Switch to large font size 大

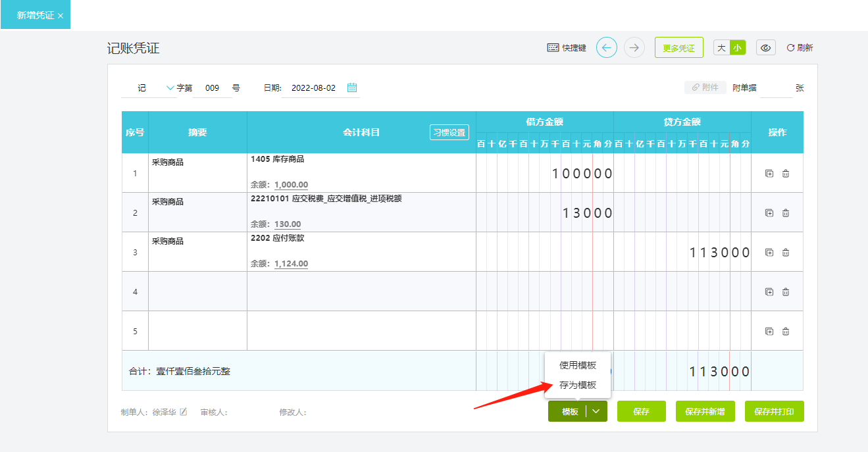point(721,48)
